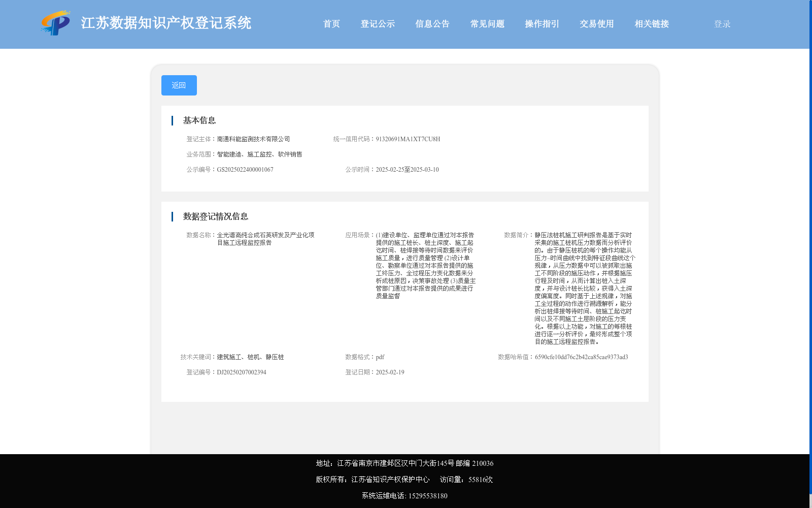Screen dimensions: 812x508
Task: Click the 基本信息 section heading
Action: click(x=199, y=120)
